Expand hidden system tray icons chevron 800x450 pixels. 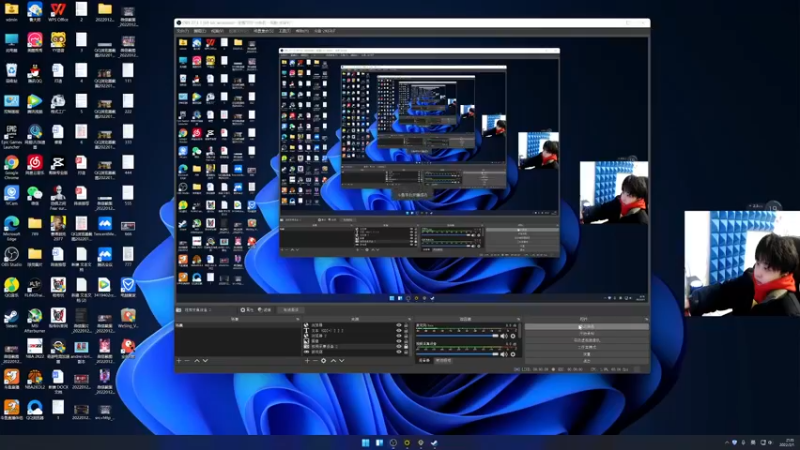click(x=727, y=442)
